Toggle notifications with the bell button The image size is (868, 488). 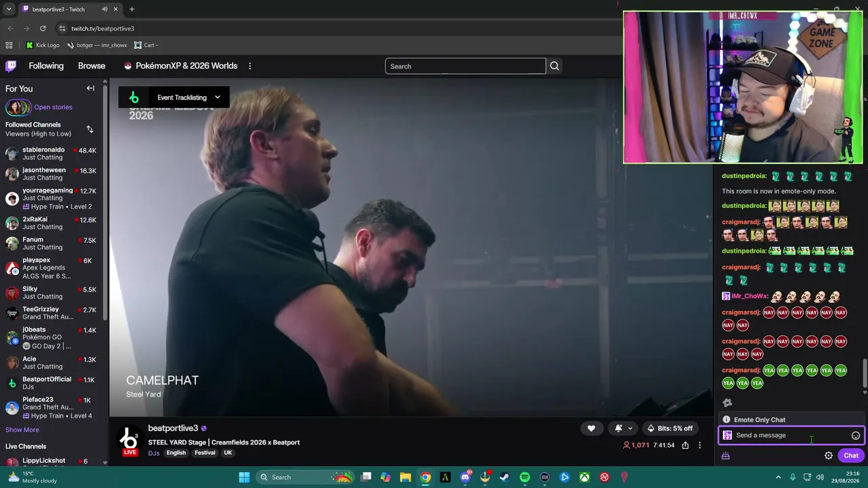click(x=618, y=428)
